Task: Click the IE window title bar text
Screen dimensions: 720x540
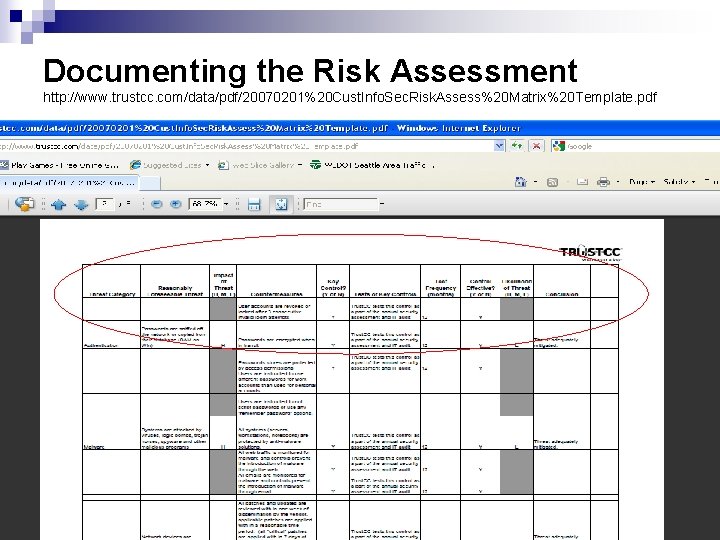Action: coord(260,128)
